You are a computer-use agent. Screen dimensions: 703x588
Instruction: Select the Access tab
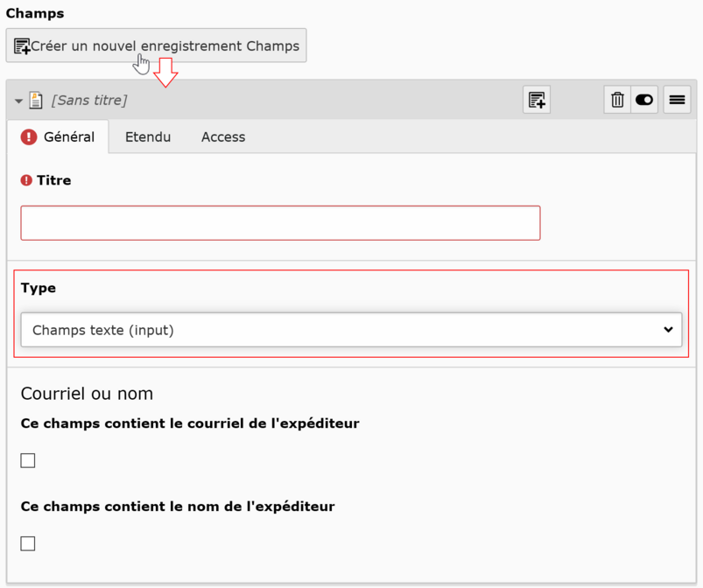coord(223,137)
